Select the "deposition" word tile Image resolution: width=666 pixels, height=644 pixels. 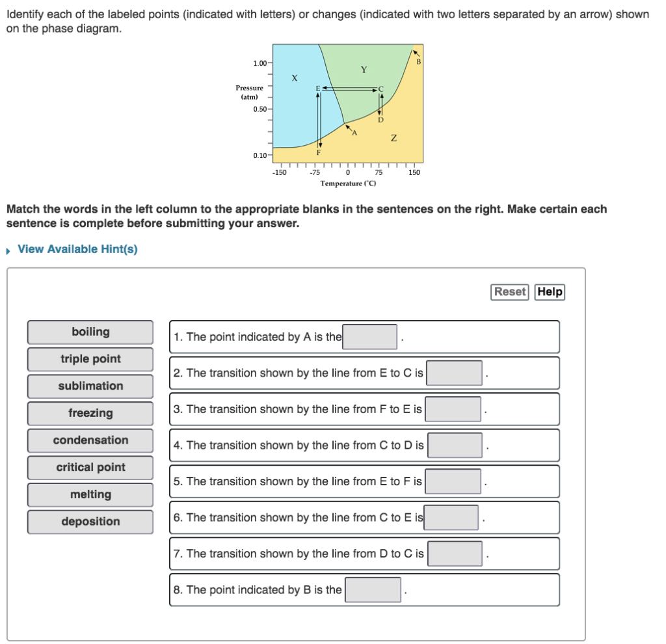[x=90, y=522]
